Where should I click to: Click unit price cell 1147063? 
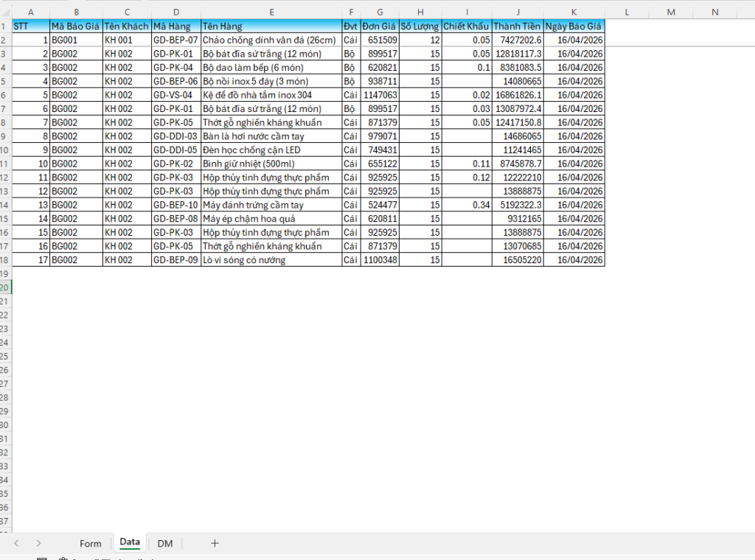click(380, 95)
